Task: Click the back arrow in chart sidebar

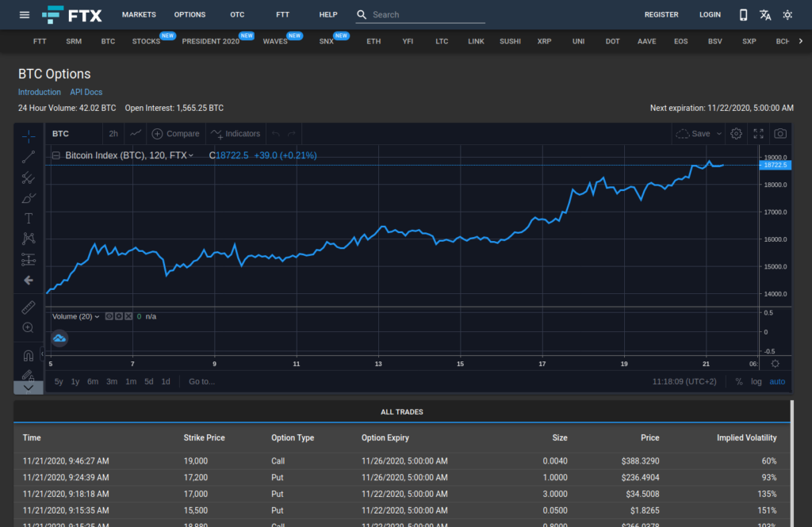Action: (x=29, y=280)
